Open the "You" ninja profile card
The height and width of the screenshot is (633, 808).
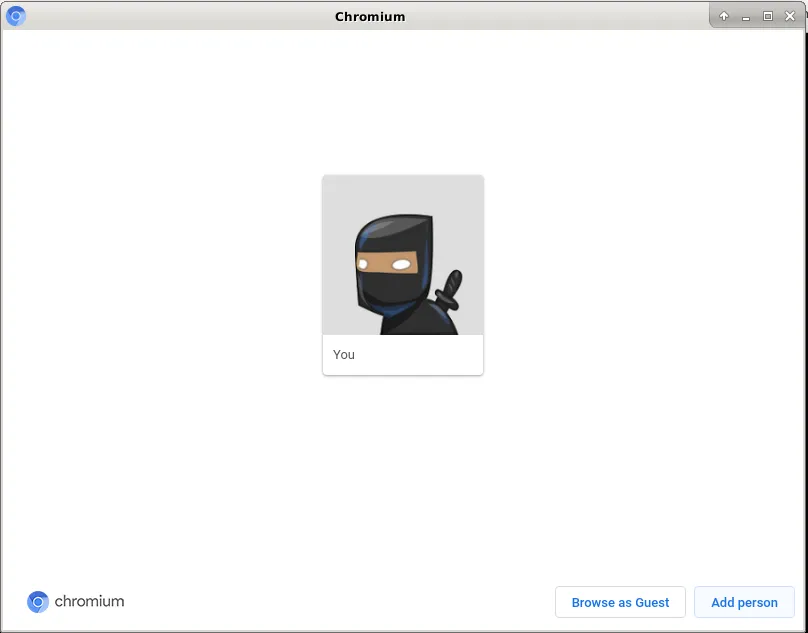click(402, 275)
